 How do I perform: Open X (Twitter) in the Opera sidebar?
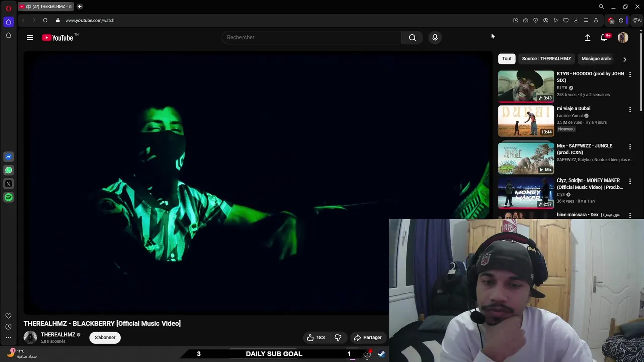(8, 184)
